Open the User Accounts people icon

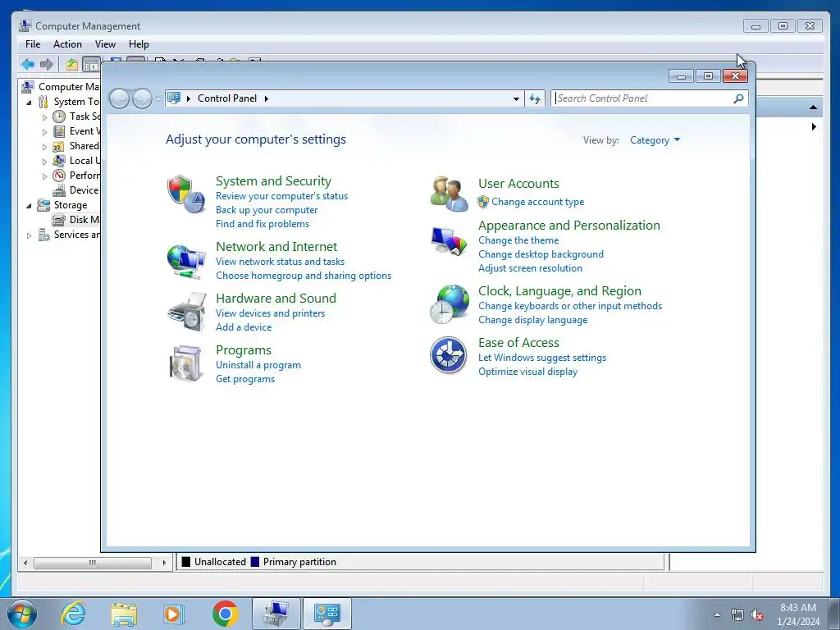449,194
